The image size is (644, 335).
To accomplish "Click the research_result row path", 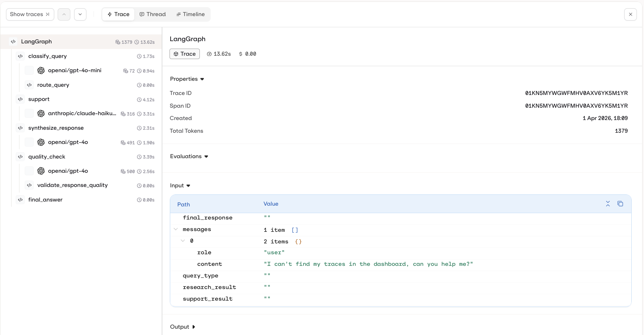I will [209, 287].
